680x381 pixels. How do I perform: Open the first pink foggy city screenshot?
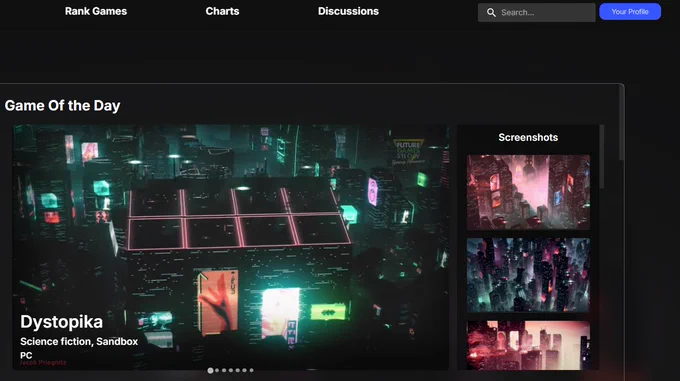(528, 192)
